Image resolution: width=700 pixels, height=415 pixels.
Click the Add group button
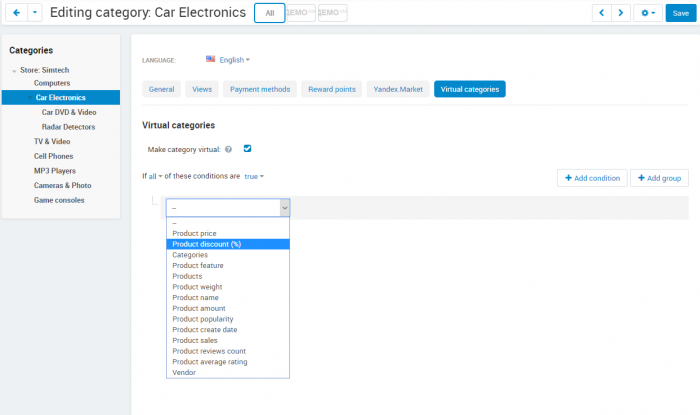tap(659, 178)
